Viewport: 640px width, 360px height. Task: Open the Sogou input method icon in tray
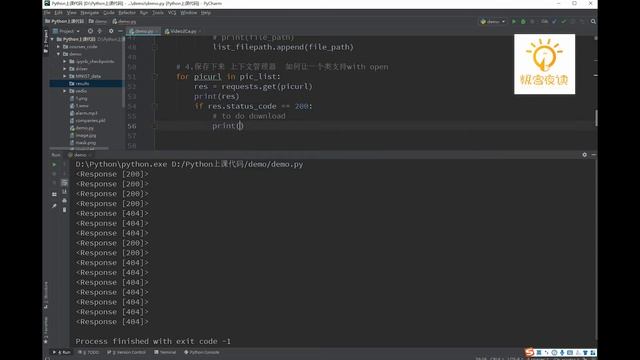[529, 352]
